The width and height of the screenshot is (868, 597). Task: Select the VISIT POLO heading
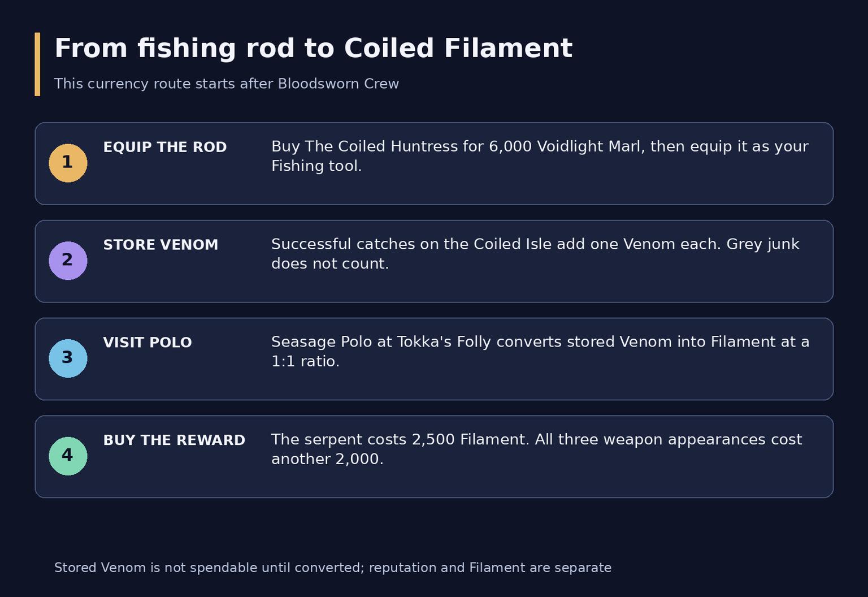(x=147, y=343)
